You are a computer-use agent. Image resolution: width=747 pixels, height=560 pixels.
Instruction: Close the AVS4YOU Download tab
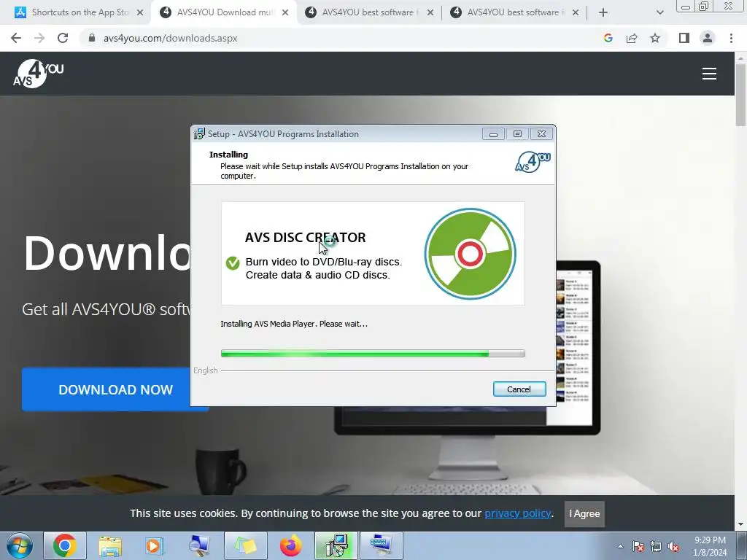coord(285,13)
